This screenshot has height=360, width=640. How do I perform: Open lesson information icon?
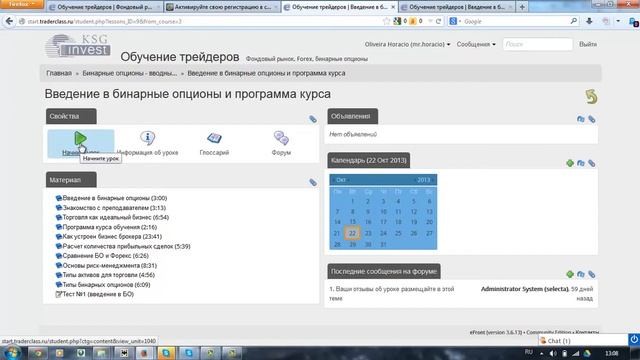pos(147,138)
